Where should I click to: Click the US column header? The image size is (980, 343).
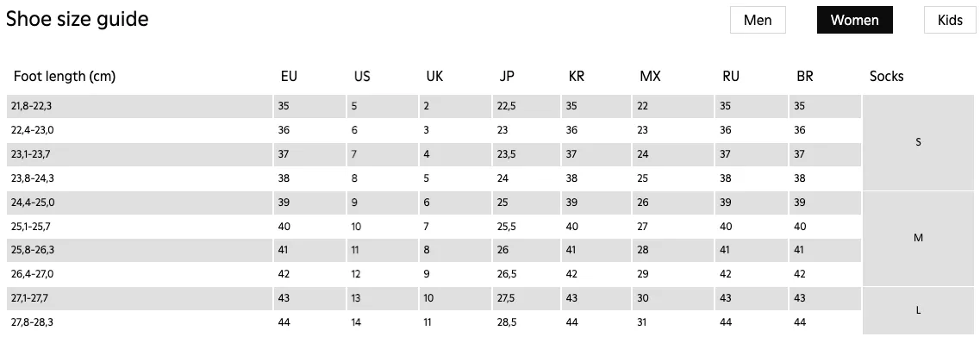pyautogui.click(x=362, y=76)
